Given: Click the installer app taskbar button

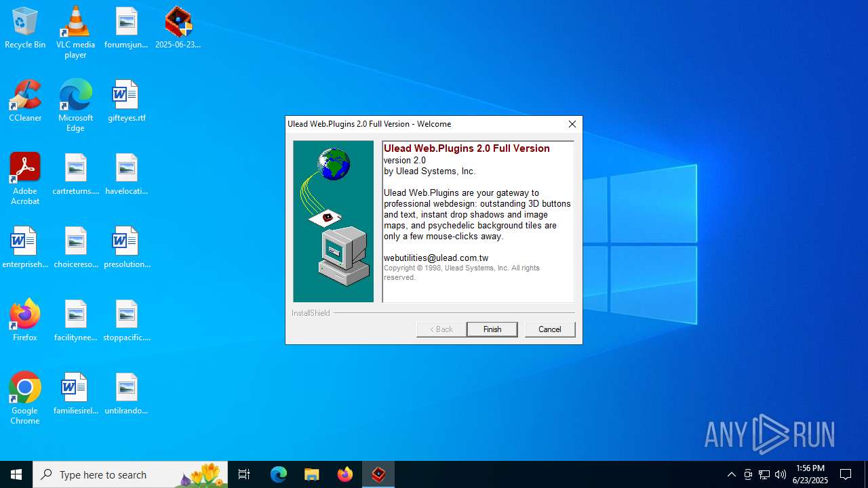Looking at the screenshot, I should 378,474.
